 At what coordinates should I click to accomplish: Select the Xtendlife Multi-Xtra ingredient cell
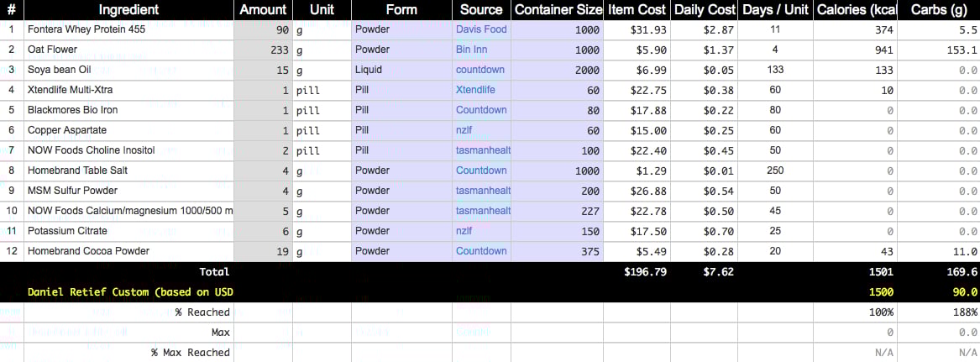(x=128, y=90)
